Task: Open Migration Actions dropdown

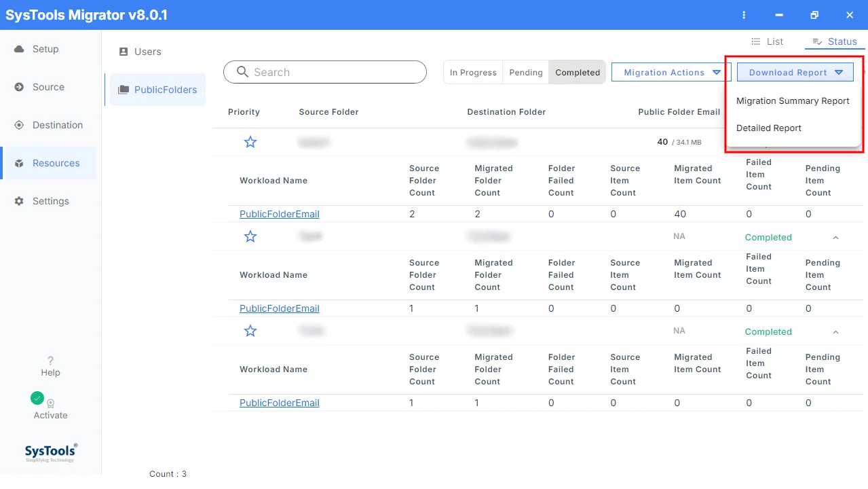Action: [x=670, y=73]
